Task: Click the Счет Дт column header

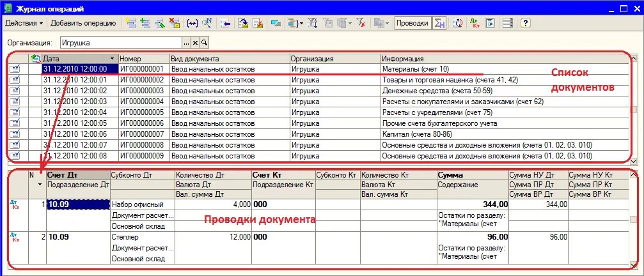Action: [x=78, y=176]
